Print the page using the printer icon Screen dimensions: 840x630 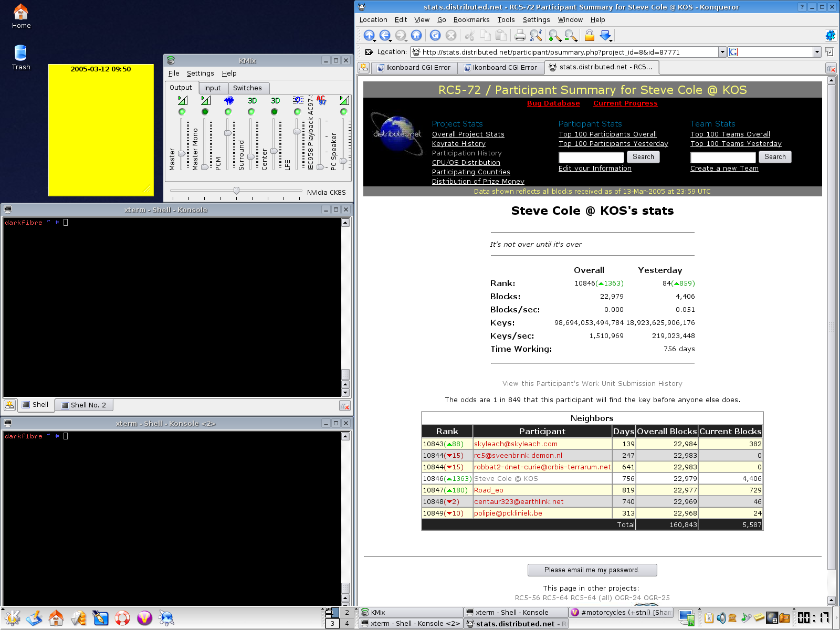click(x=520, y=35)
